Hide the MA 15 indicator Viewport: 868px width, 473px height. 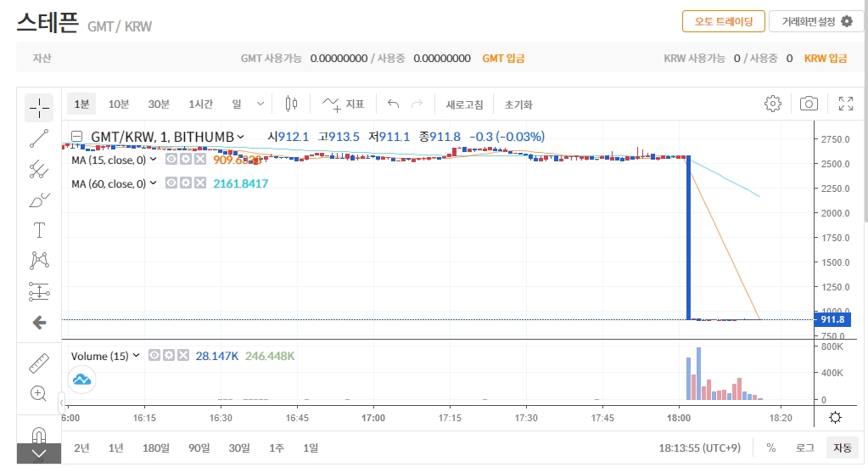point(171,159)
